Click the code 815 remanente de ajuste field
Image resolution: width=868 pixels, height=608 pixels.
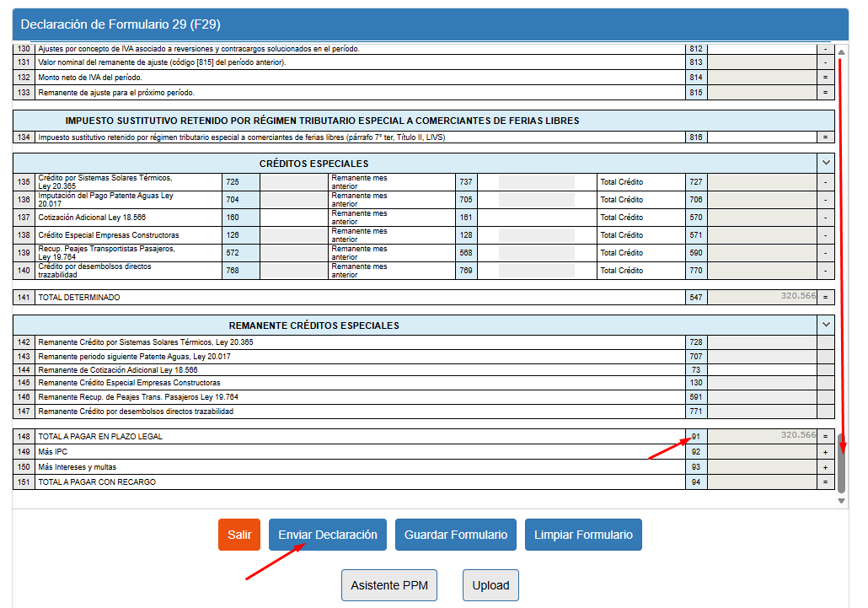coord(763,93)
